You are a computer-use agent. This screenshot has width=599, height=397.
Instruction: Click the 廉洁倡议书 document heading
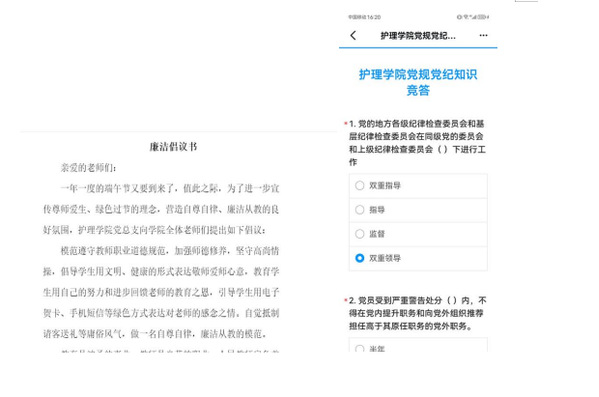tap(173, 147)
